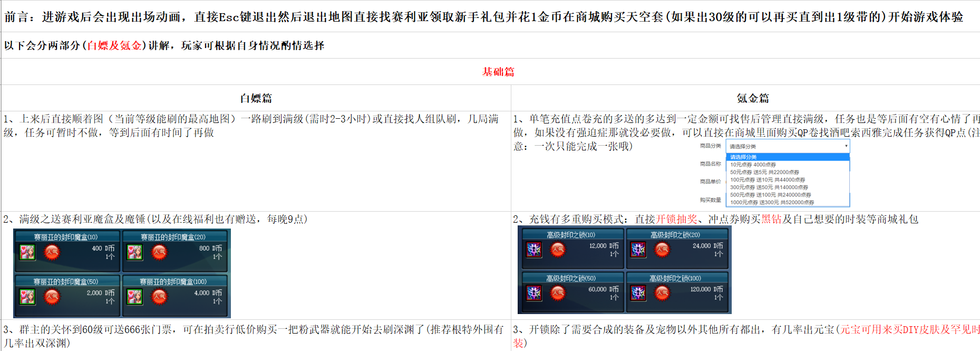Click 人气 badge on the 120,000 D币 item
Screen dimensions: 980x351
[662, 293]
